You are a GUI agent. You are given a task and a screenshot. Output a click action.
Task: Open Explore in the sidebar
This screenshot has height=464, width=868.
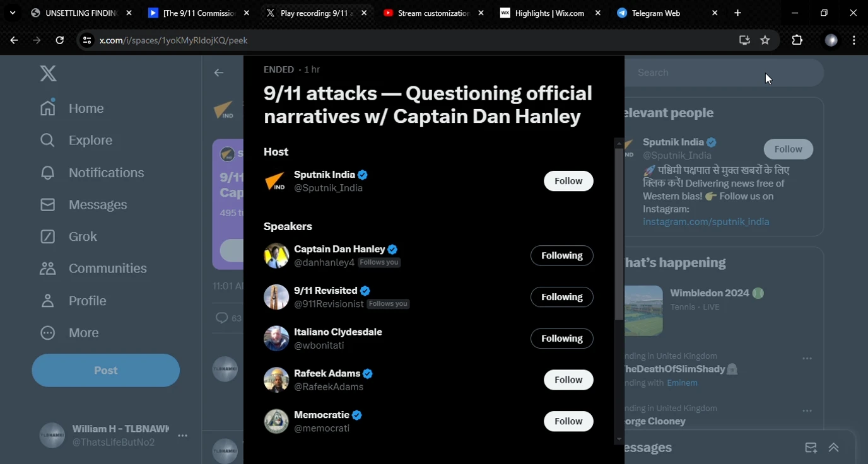tap(76, 141)
